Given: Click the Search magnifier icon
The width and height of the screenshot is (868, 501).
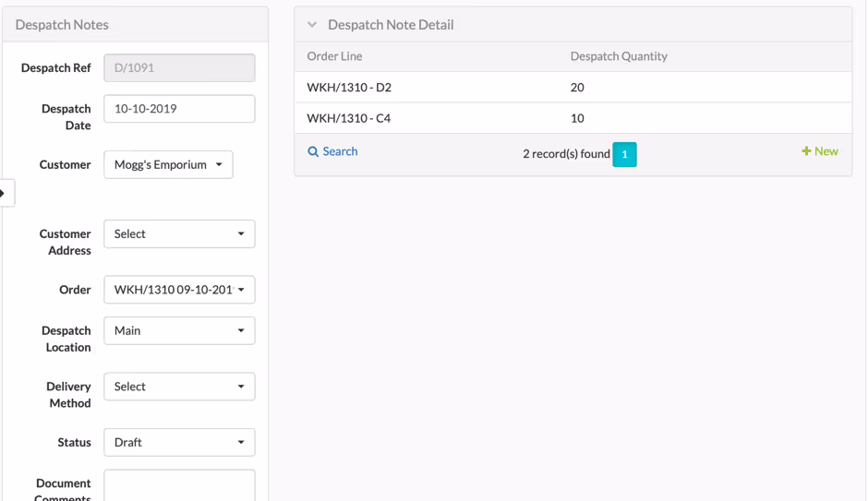Looking at the screenshot, I should point(313,151).
